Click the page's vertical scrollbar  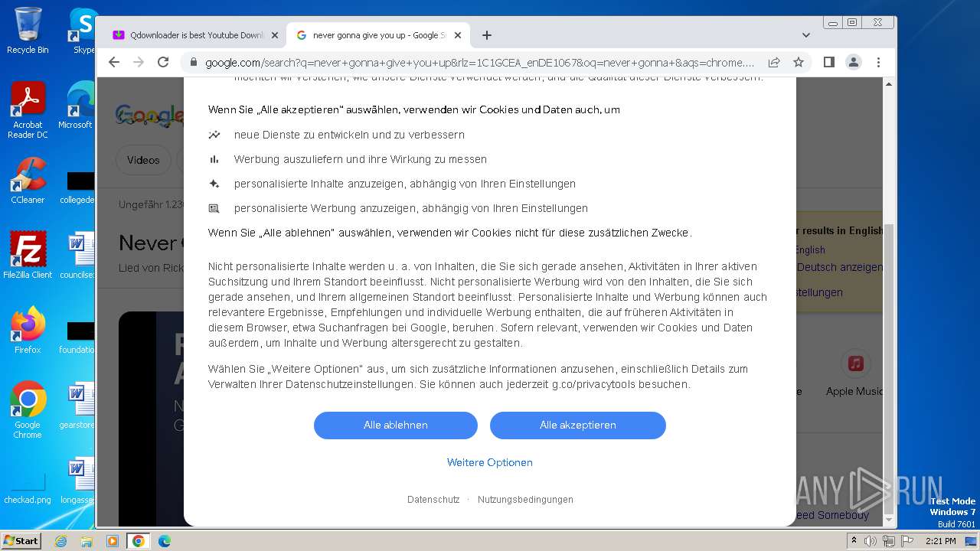click(x=889, y=367)
